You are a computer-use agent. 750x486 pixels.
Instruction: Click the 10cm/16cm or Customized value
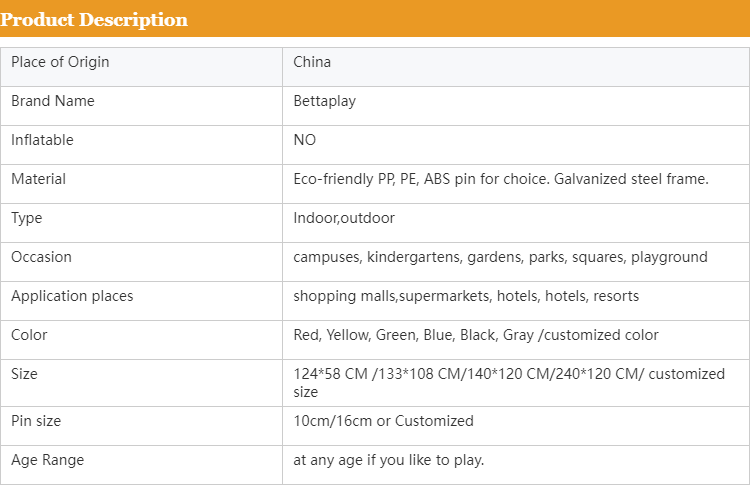point(383,421)
